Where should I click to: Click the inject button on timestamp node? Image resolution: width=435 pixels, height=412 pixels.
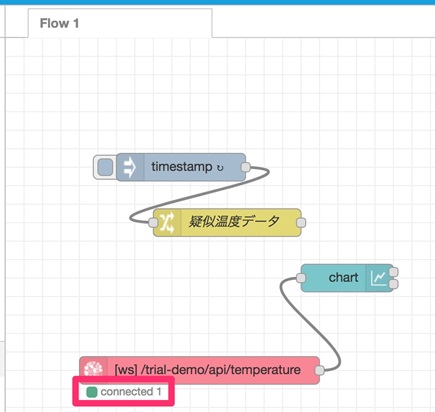[x=105, y=167]
